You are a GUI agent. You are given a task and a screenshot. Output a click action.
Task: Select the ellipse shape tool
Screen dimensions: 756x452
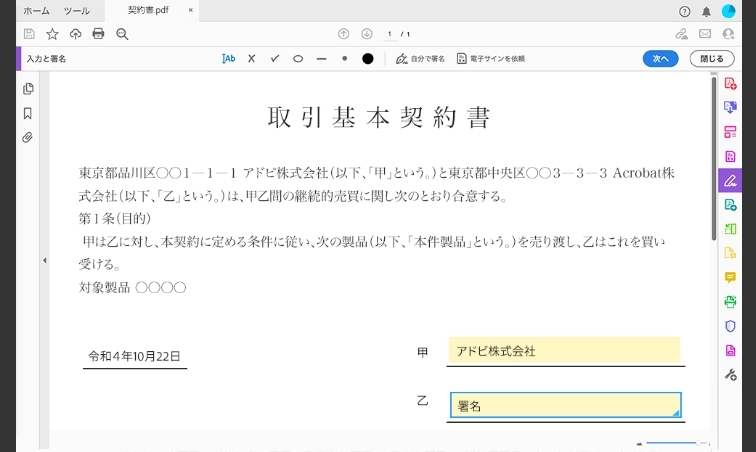[298, 59]
